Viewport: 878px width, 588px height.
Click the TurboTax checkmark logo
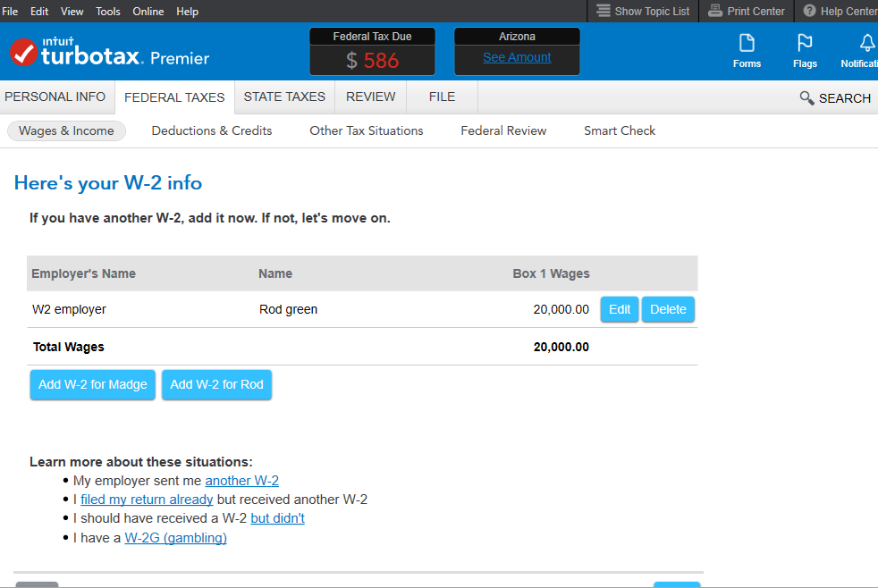[x=23, y=52]
